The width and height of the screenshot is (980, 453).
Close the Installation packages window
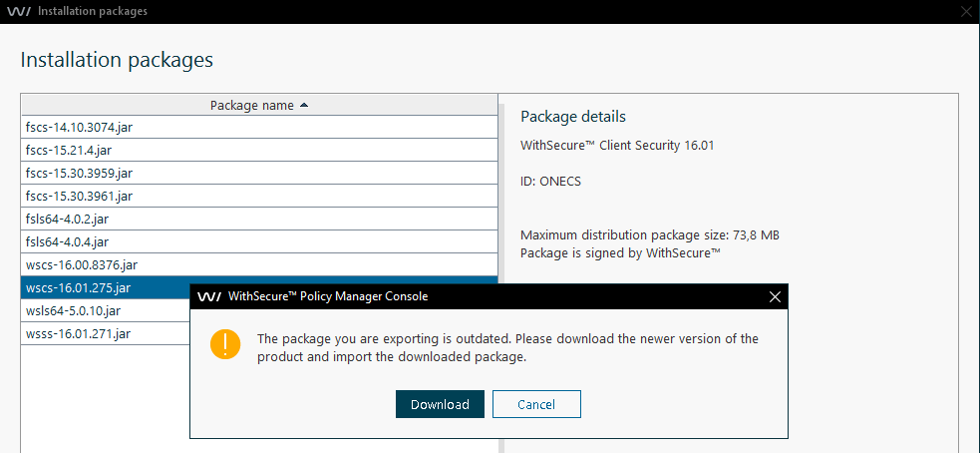[x=967, y=11]
